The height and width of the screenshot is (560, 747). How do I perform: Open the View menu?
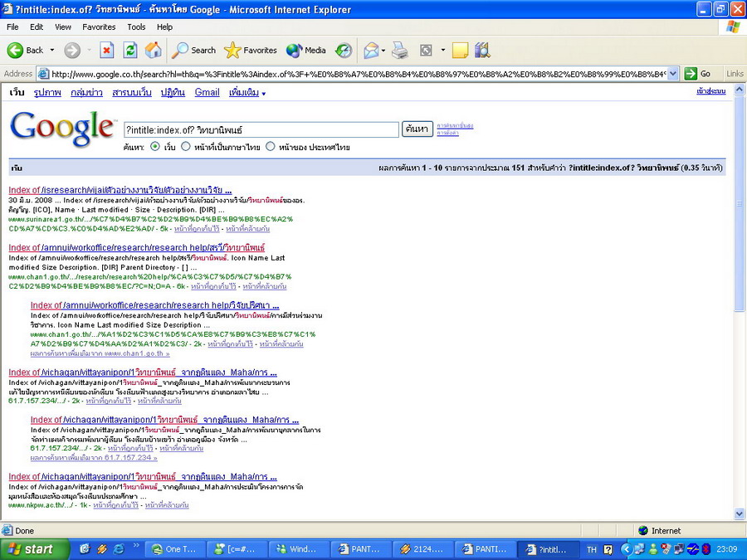62,27
